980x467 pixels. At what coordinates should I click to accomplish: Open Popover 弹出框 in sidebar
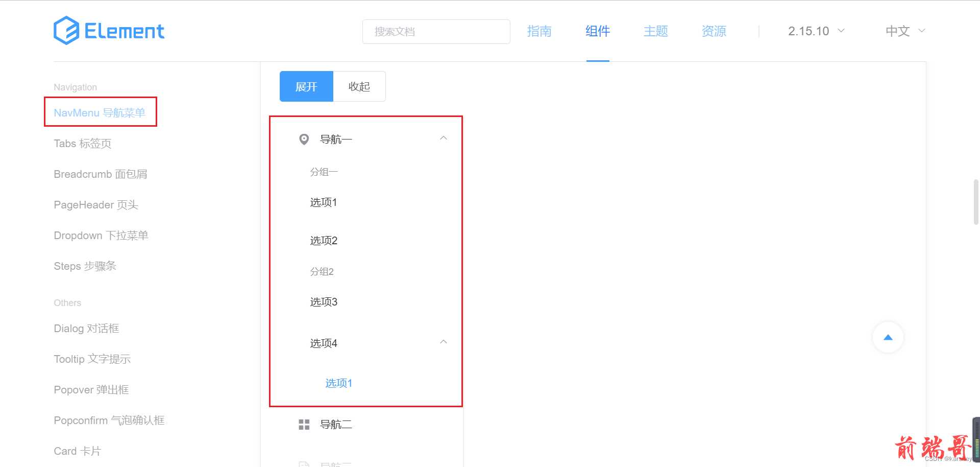point(91,390)
